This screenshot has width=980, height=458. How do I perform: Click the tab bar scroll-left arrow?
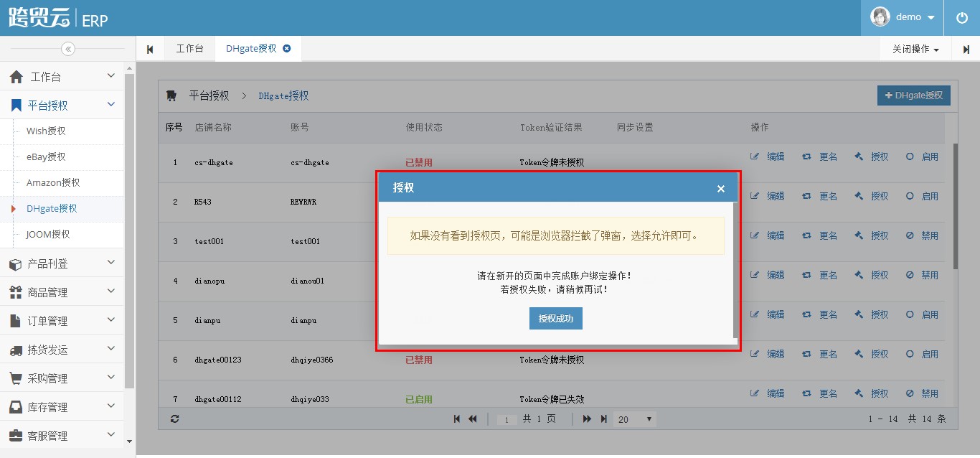150,49
